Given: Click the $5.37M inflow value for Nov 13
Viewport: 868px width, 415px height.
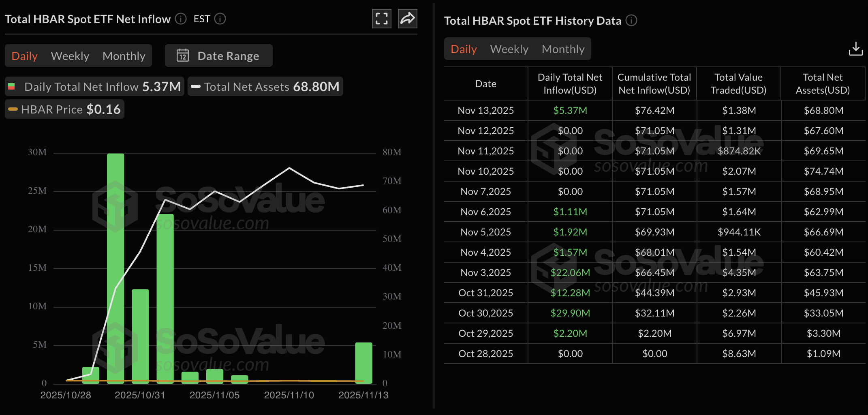Looking at the screenshot, I should pos(570,110).
